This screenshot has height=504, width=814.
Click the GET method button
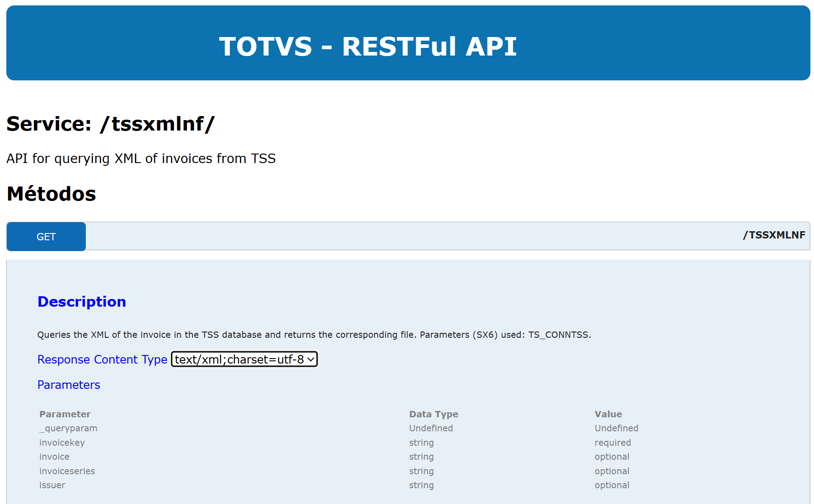click(x=46, y=237)
